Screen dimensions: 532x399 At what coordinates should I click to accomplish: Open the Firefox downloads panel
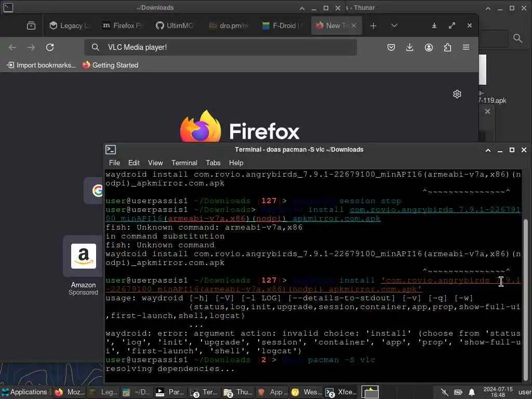[x=410, y=47]
